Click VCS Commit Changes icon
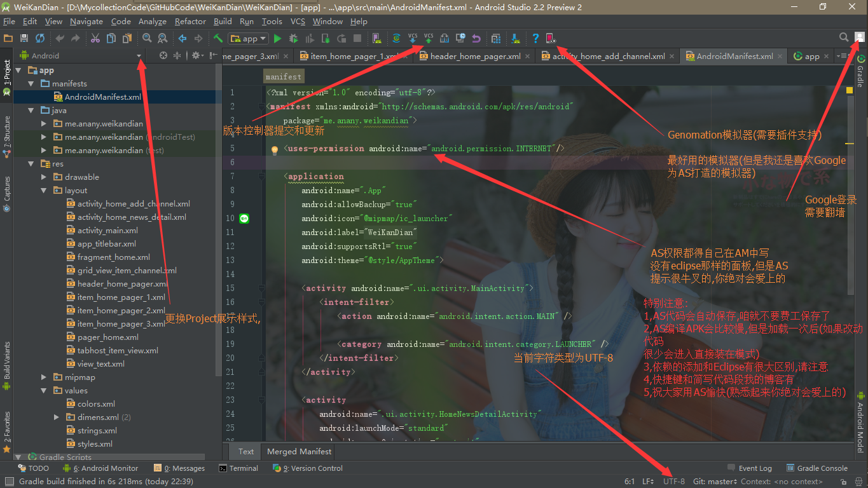 coord(429,38)
